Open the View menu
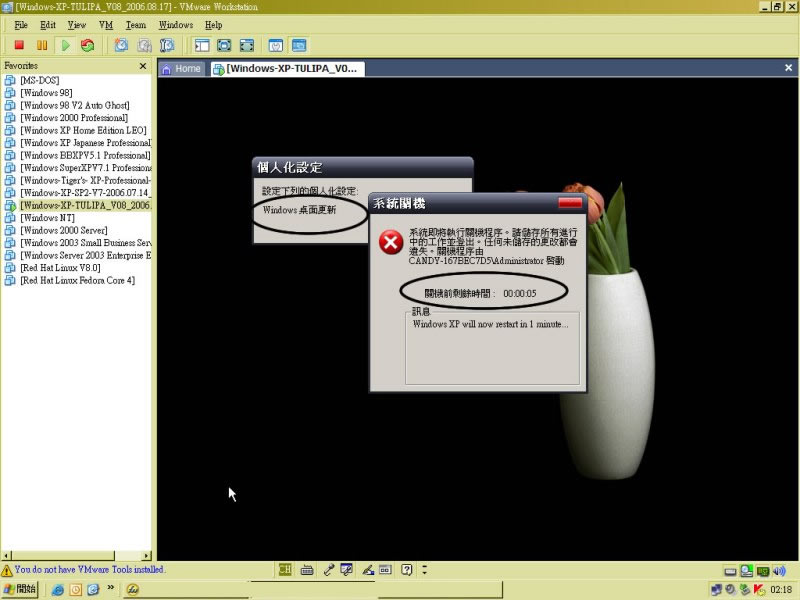This screenshot has height=600, width=800. tap(77, 25)
